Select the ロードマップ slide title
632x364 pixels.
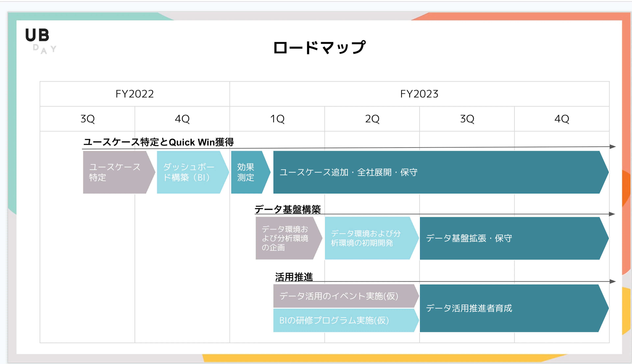coord(319,48)
